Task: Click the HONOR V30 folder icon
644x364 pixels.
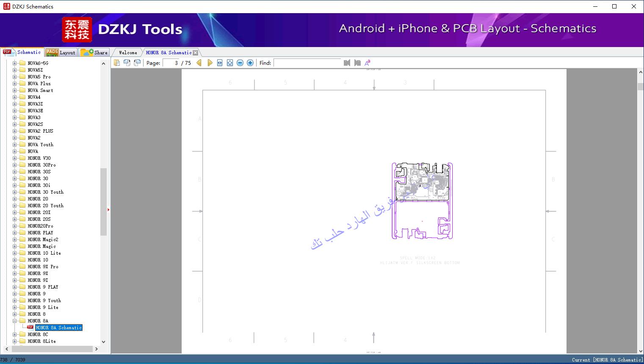Action: (x=22, y=158)
